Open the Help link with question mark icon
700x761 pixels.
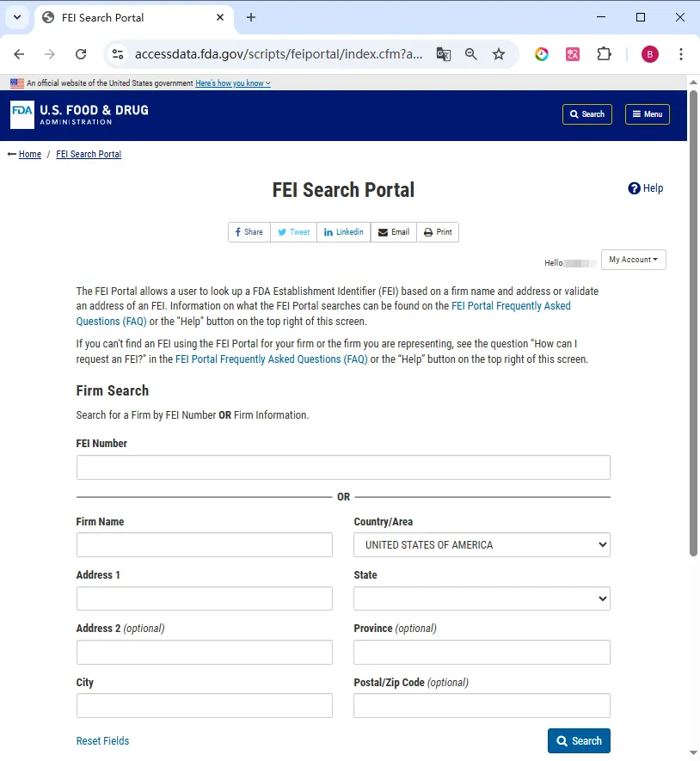point(646,188)
